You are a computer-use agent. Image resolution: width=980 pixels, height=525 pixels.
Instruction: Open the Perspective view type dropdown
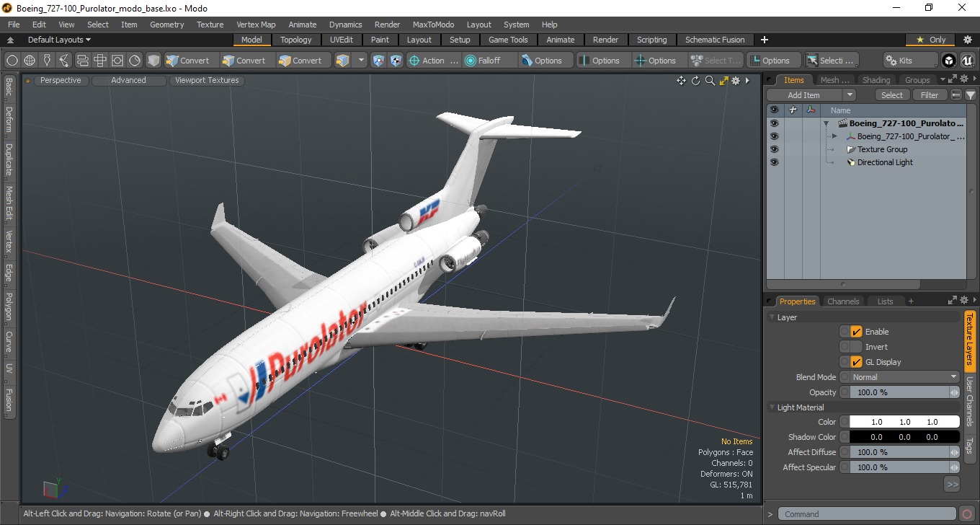coord(61,80)
